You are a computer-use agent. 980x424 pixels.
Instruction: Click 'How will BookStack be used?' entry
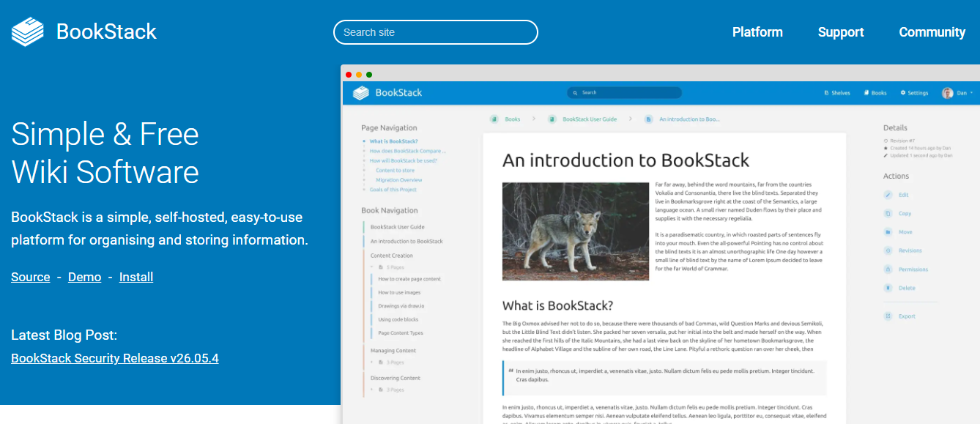point(404,160)
